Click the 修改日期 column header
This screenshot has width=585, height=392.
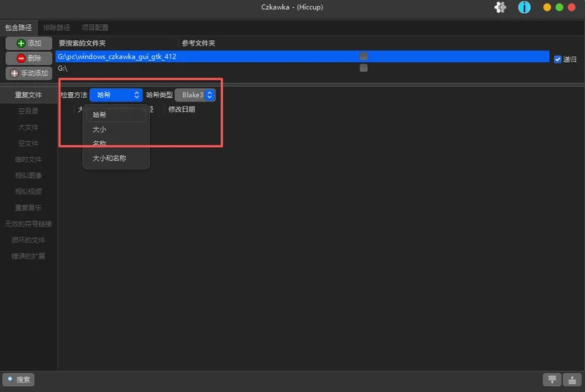(x=181, y=109)
